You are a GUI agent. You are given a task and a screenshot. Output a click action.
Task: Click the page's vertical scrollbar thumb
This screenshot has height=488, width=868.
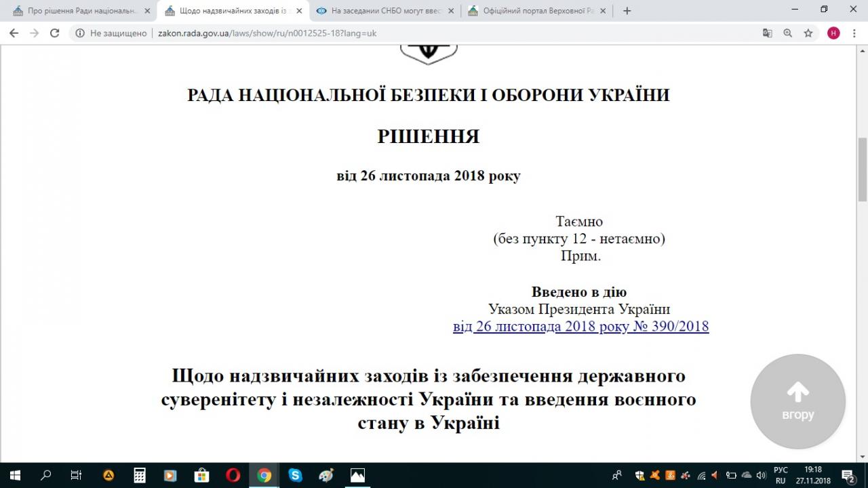pos(862,169)
